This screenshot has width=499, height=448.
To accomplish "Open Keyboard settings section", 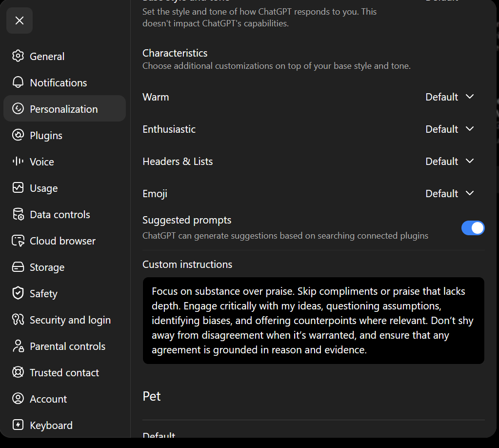I will [x=64, y=425].
